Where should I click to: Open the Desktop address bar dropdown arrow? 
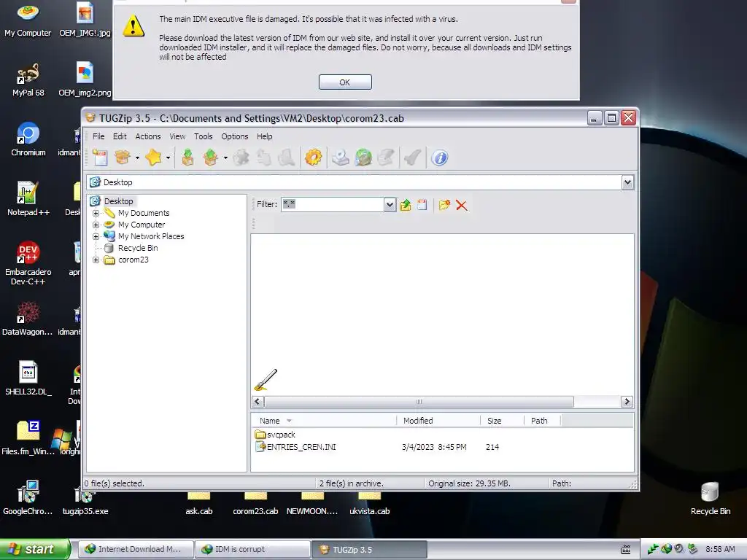pyautogui.click(x=627, y=182)
